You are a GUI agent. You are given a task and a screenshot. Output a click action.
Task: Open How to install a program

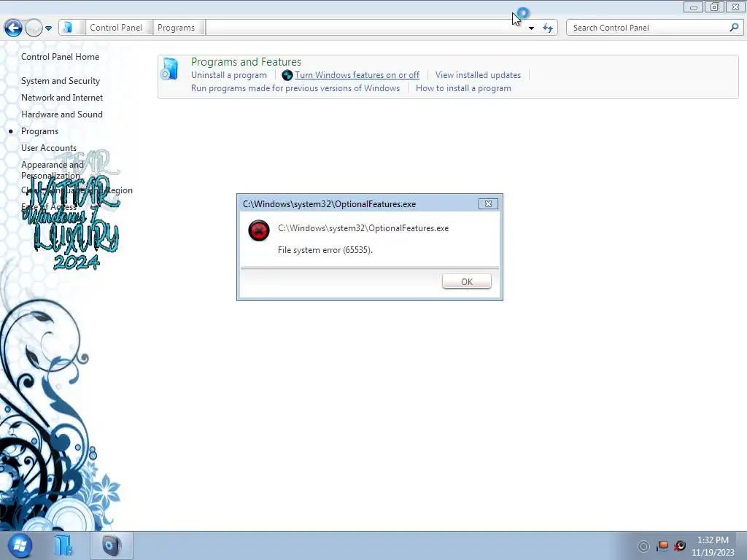463,88
